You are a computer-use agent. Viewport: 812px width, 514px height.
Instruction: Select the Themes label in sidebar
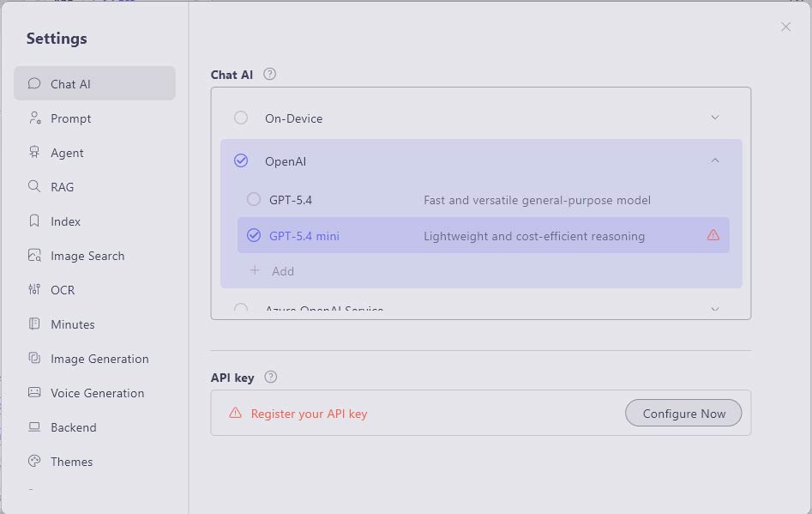(71, 461)
